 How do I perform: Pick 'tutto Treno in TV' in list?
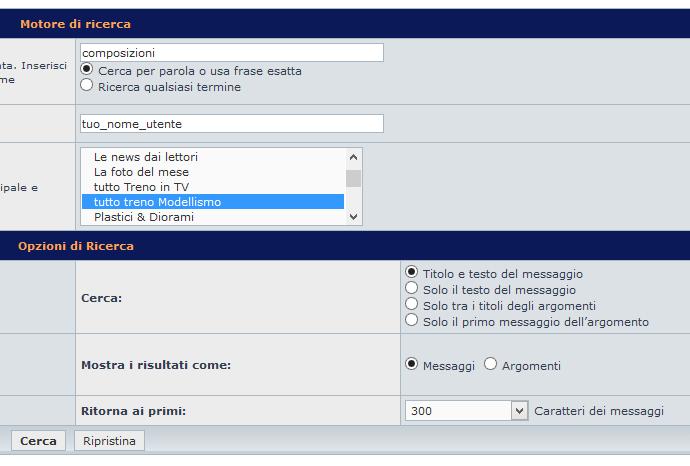[x=141, y=187]
